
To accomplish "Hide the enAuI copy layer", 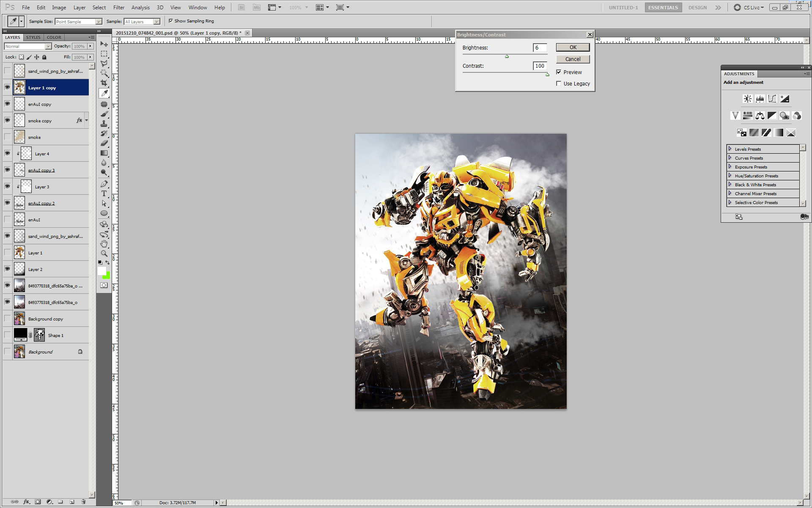I will (7, 104).
